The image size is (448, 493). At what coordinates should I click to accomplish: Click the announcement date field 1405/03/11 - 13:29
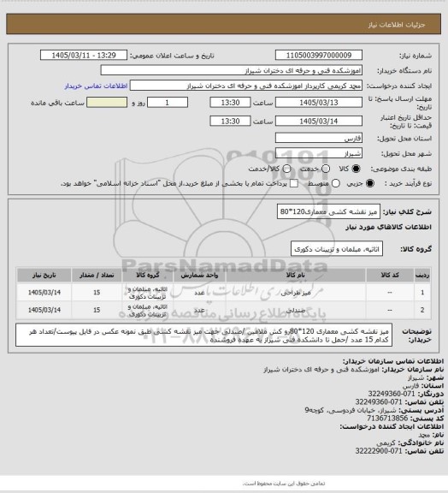point(84,55)
